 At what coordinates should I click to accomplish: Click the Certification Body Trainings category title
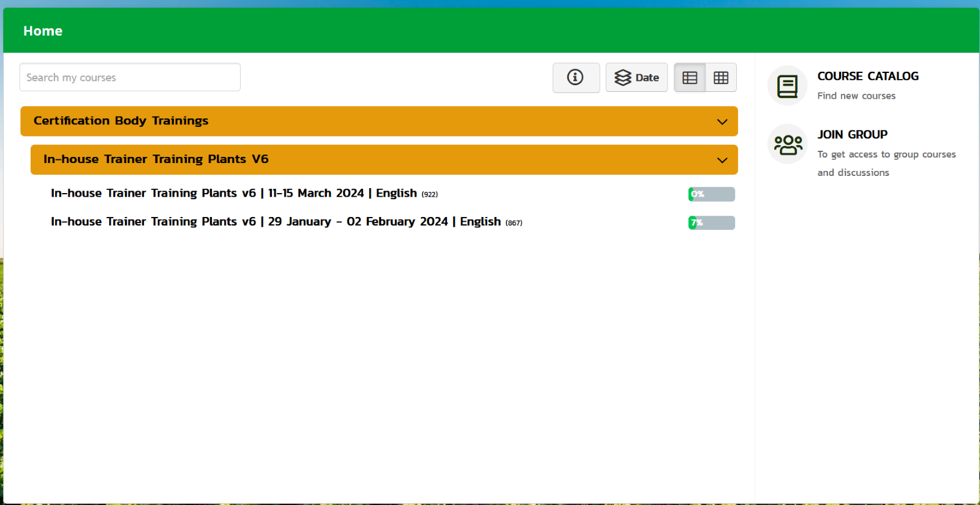click(121, 121)
